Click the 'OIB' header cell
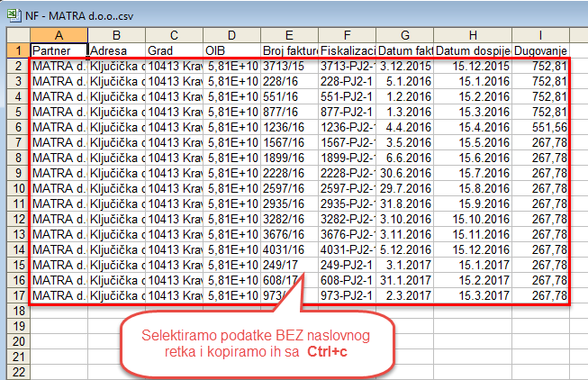Screen dimensions: 588x380 pos(232,50)
